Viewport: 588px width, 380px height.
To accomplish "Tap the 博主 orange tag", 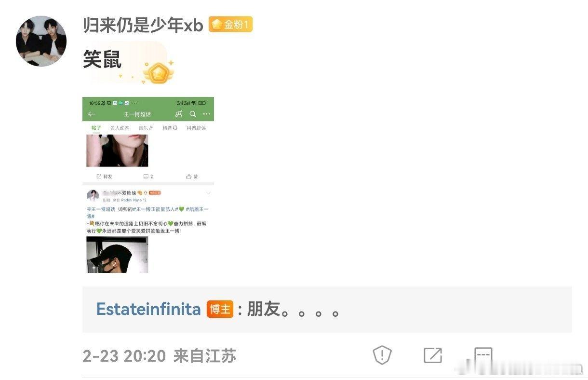I will click(220, 309).
